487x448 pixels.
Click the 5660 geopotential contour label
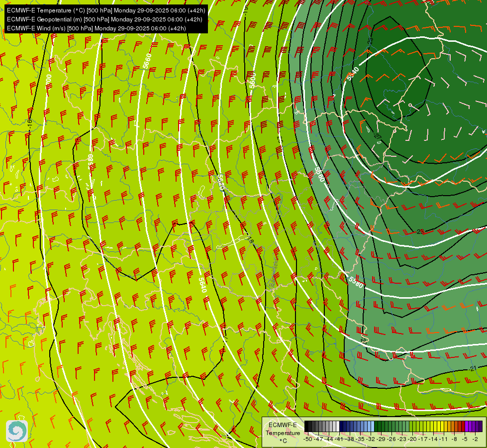[147, 61]
